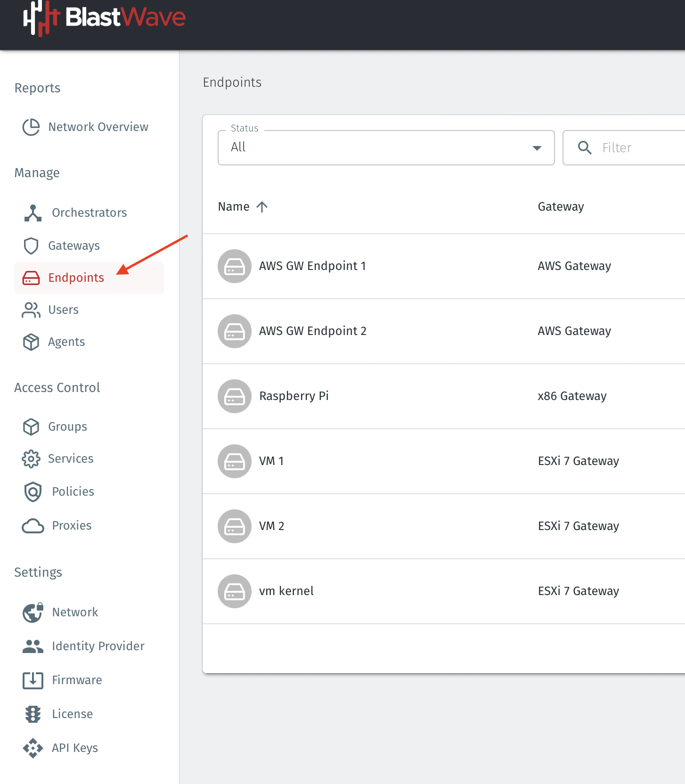Viewport: 685px width, 784px height.
Task: Click the API Keys diamond icon
Action: (x=33, y=748)
